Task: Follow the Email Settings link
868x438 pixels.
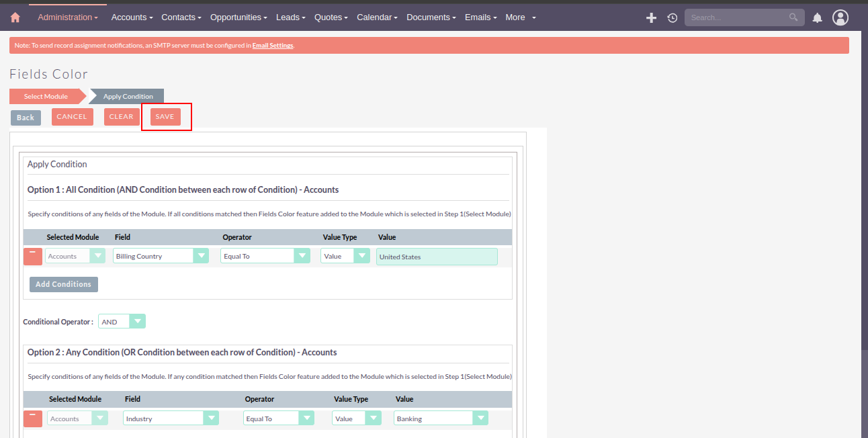Action: pos(273,46)
